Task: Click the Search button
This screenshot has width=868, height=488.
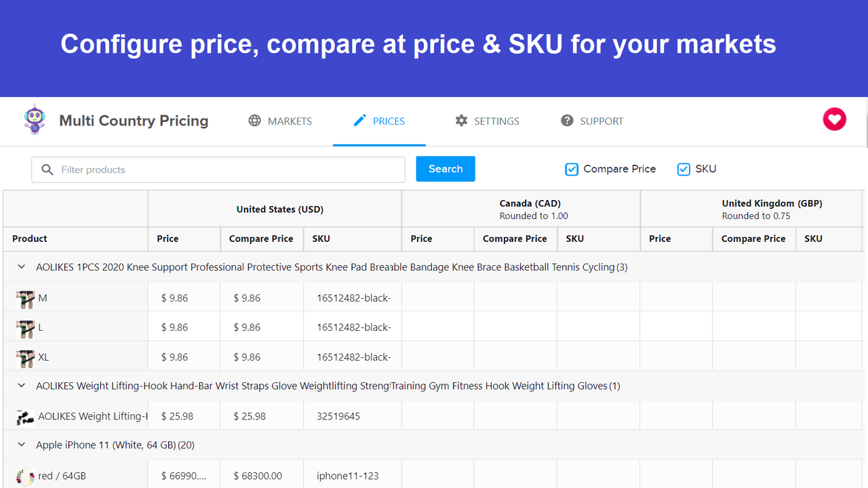Action: 445,169
